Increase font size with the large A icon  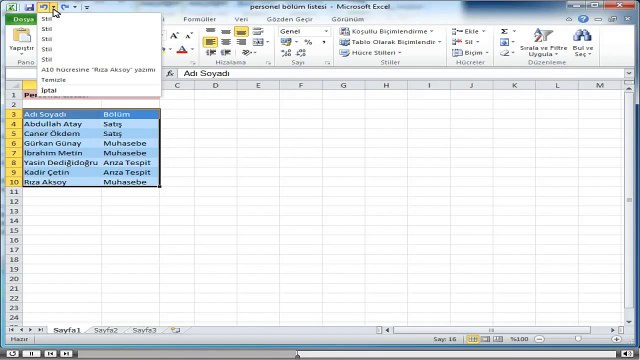click(x=174, y=36)
